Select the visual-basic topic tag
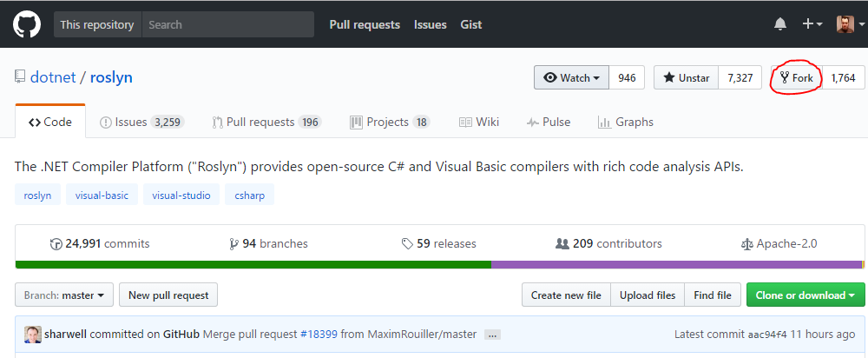The image size is (868, 358). 102,195
